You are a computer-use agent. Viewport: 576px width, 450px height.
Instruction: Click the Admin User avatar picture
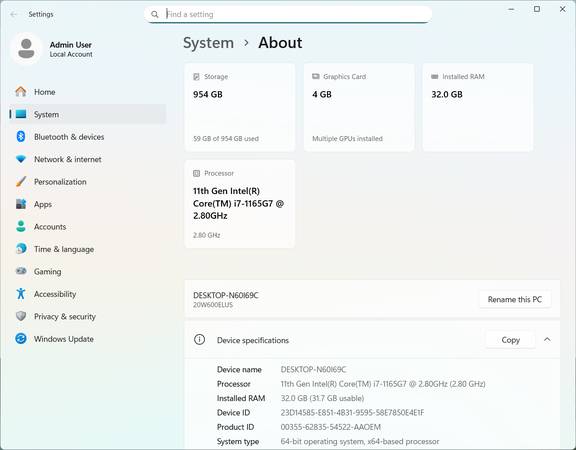26,48
